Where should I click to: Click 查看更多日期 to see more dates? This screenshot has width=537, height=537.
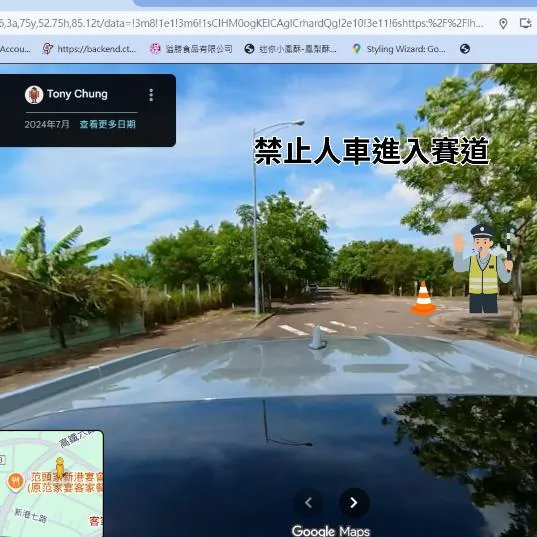pos(108,124)
